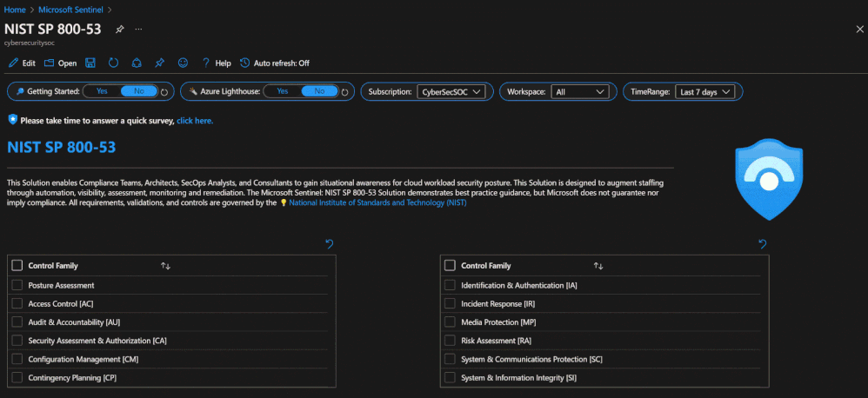The height and width of the screenshot is (398, 868).
Task: Check Media Protection [MP] checkbox
Action: click(450, 322)
